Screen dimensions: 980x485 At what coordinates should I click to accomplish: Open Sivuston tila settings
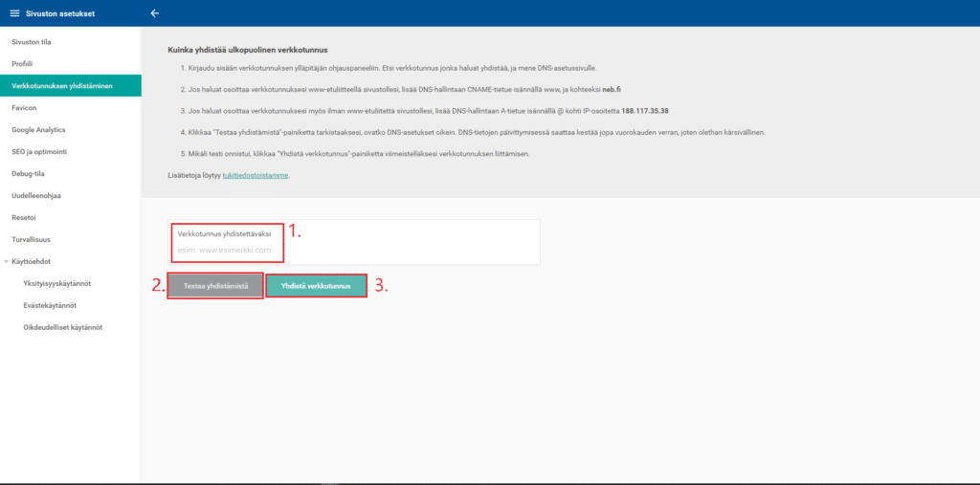tap(32, 42)
